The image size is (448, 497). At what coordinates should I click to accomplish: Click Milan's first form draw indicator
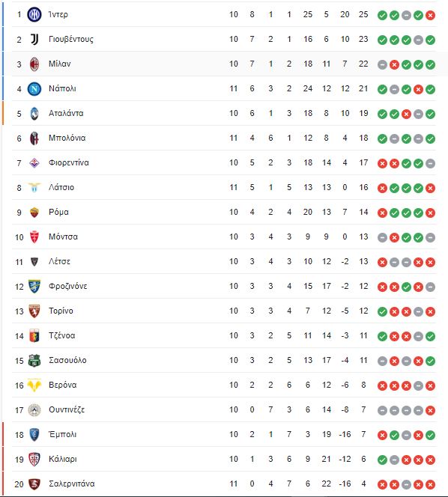[382, 64]
